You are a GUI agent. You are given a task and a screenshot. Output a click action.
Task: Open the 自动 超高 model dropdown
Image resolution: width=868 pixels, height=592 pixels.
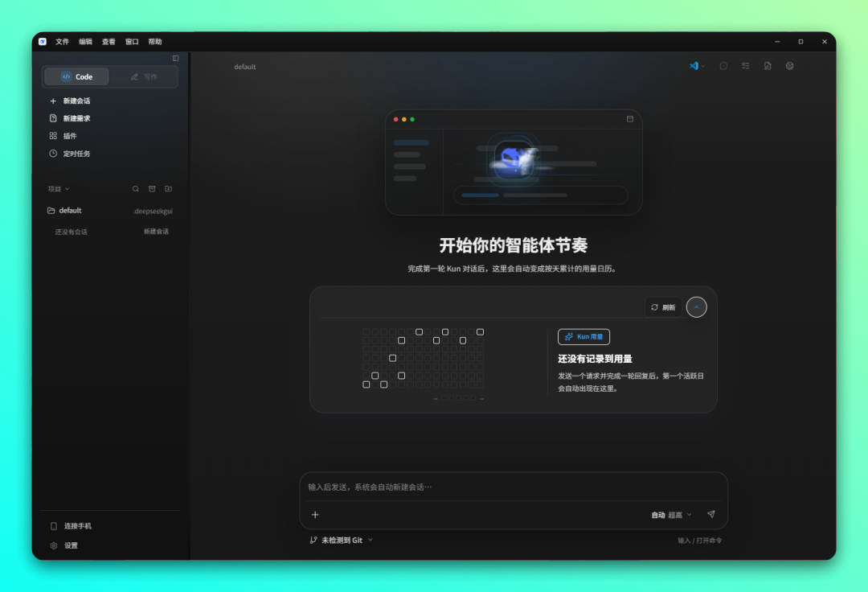click(671, 515)
